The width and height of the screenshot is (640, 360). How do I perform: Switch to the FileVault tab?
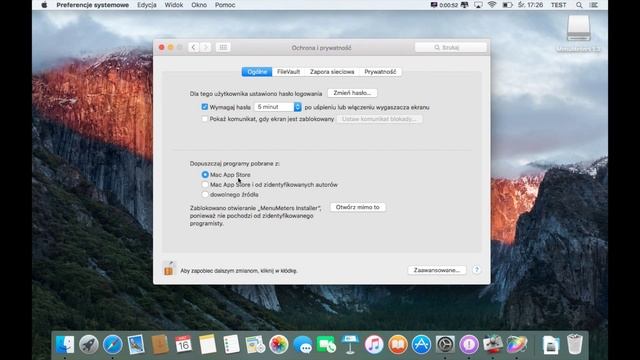288,72
